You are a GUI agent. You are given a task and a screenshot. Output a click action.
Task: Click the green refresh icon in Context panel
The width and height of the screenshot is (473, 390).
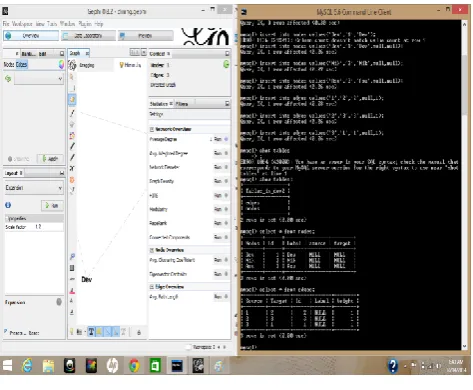point(226,64)
